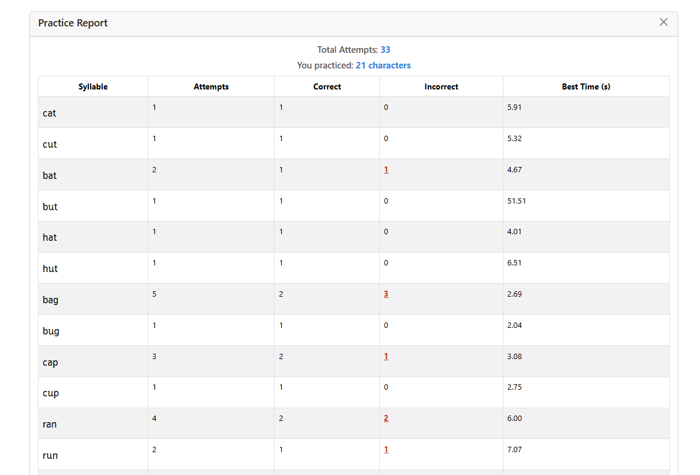The height and width of the screenshot is (475, 700).
Task: Click attempts value 3 for cap
Action: pyautogui.click(x=154, y=357)
